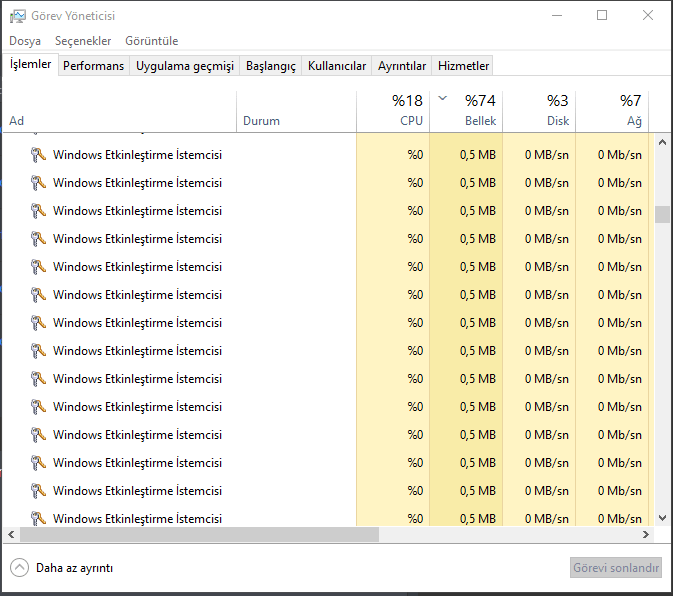The image size is (673, 596).
Task: Open the Kullanıcılar tab
Action: (x=337, y=66)
